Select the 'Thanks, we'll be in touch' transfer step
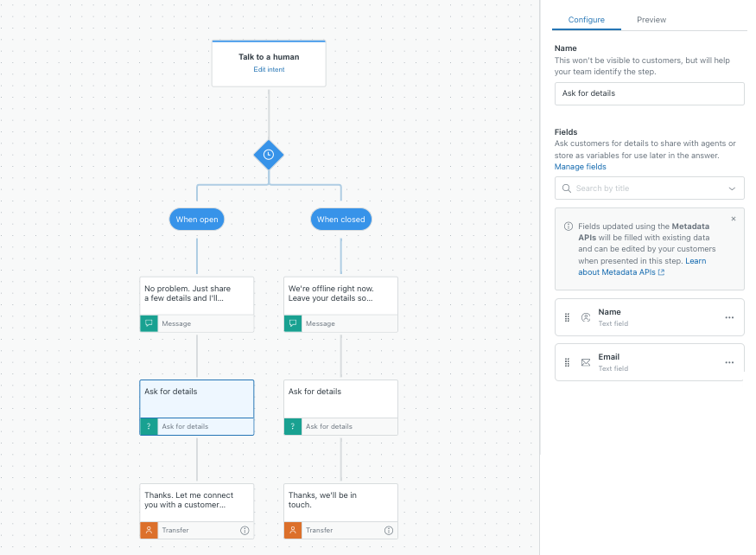Screen dimensions: 756x555 tap(340, 502)
